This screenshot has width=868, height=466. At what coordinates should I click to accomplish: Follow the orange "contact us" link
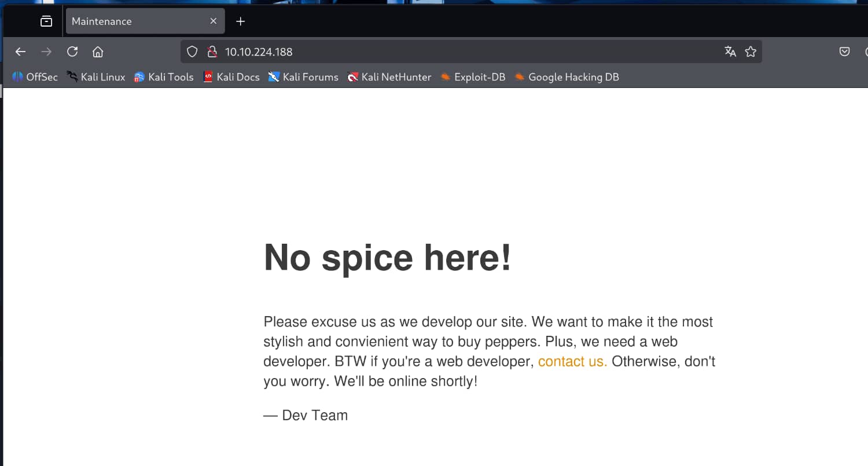(x=572, y=362)
